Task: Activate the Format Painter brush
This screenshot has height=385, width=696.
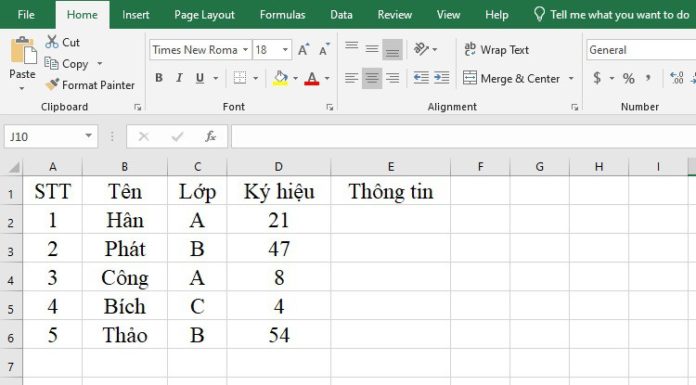Action: pyautogui.click(x=90, y=85)
